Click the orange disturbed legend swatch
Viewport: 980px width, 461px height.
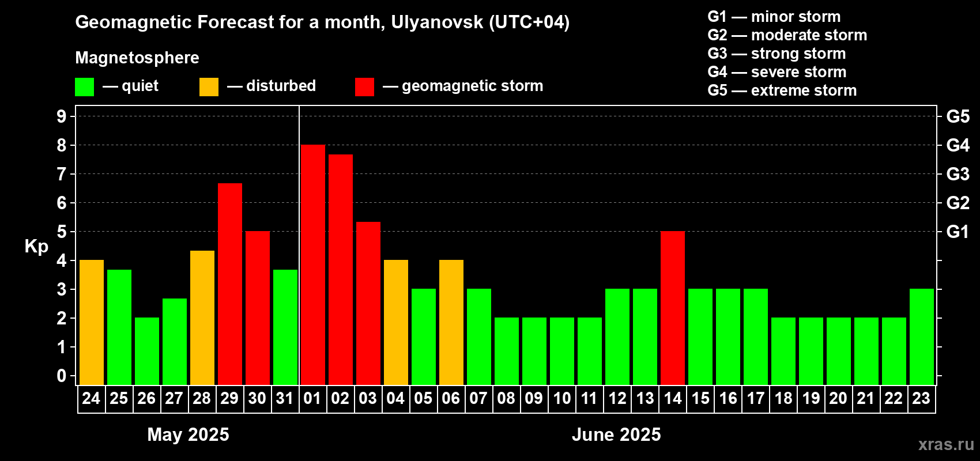(209, 87)
